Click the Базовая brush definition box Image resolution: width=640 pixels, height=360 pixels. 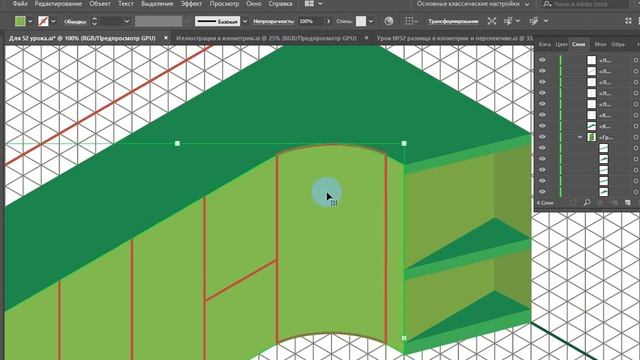tap(218, 21)
